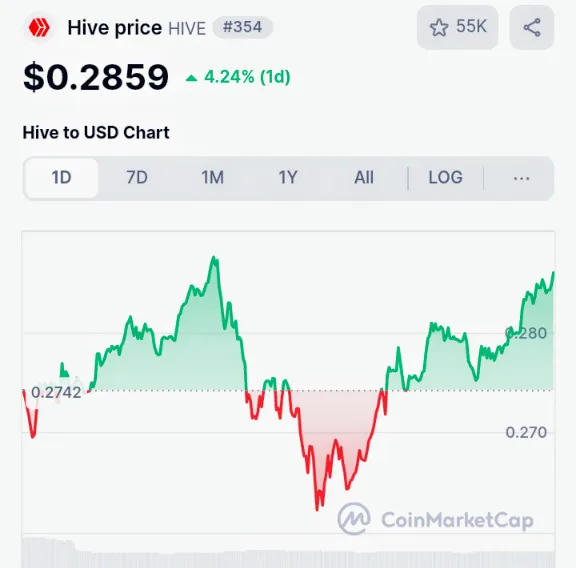
Task: Add Hive to watchlist with star icon
Action: pos(439,28)
